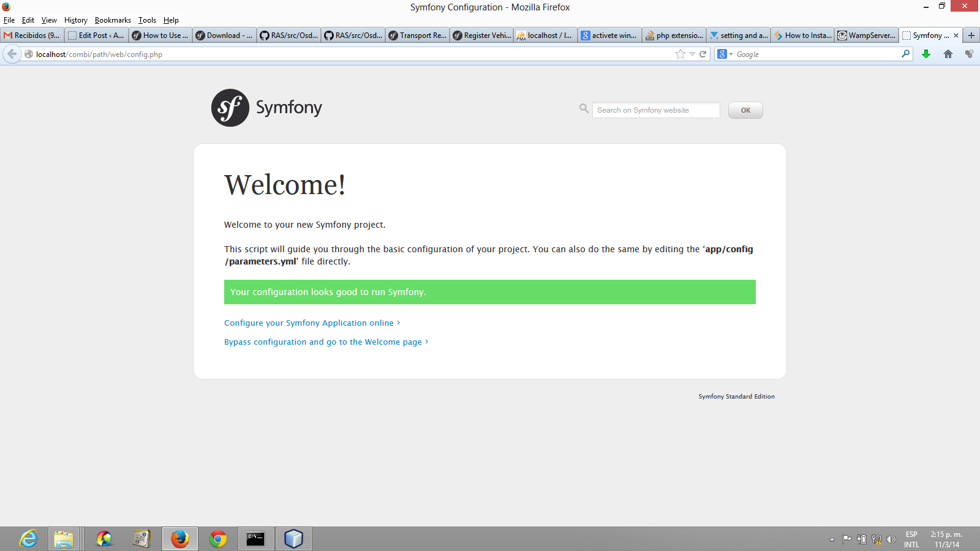Switch to the Transport Re... tab
Viewport: 980px width, 551px height.
click(417, 36)
